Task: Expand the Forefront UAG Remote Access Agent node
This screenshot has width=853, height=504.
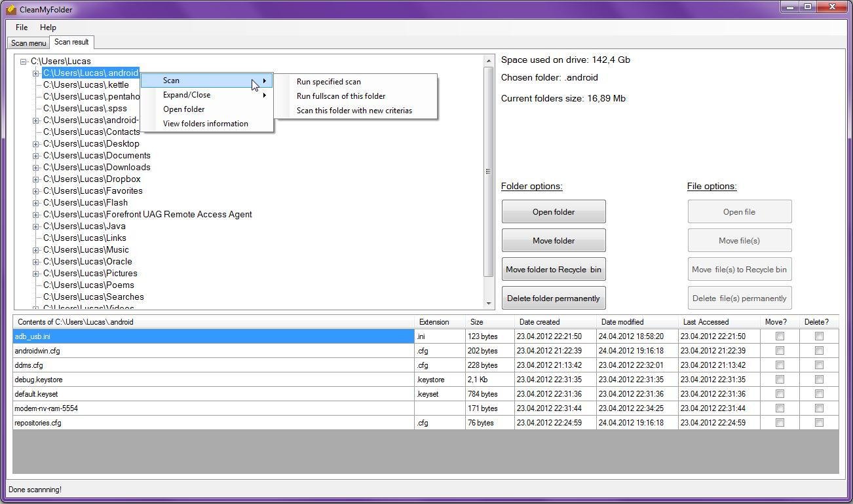Action: pos(36,215)
